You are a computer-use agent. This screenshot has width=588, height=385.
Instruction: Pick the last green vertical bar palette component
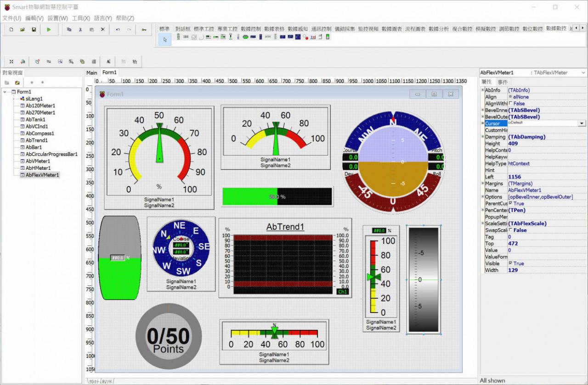pyautogui.click(x=328, y=37)
